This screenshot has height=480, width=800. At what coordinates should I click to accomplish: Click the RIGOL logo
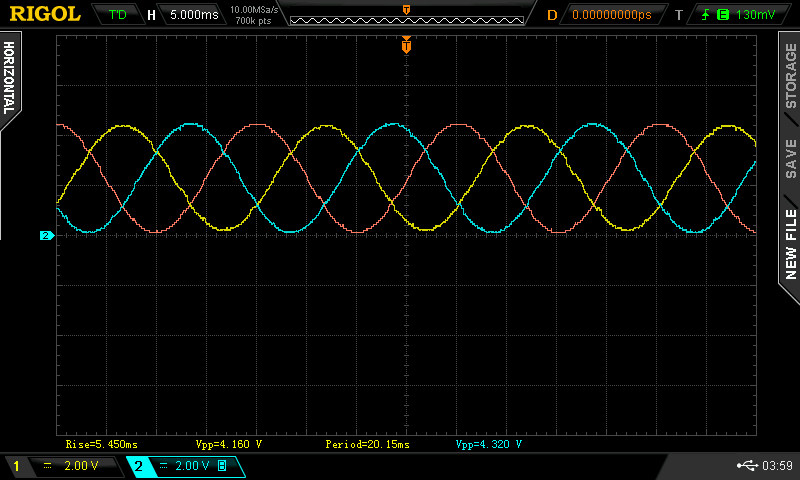[42, 14]
